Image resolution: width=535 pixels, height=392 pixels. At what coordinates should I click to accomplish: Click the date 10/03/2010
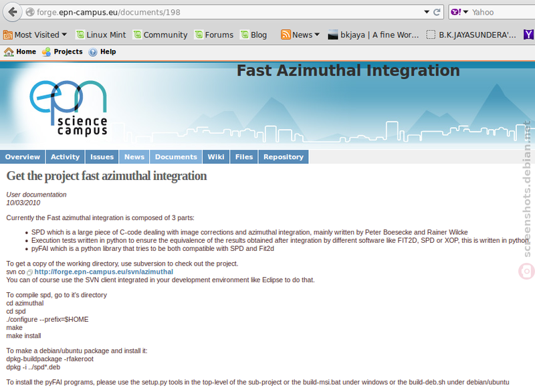23,203
